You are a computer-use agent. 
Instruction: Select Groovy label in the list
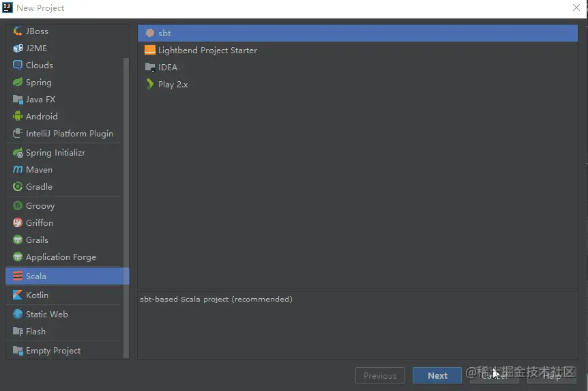40,205
